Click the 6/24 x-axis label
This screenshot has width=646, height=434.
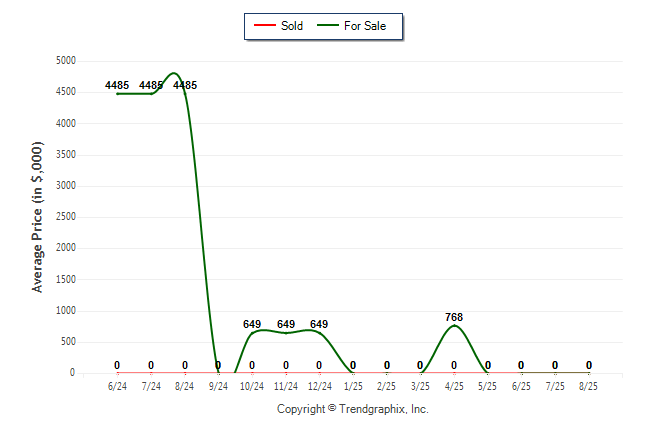(x=117, y=386)
